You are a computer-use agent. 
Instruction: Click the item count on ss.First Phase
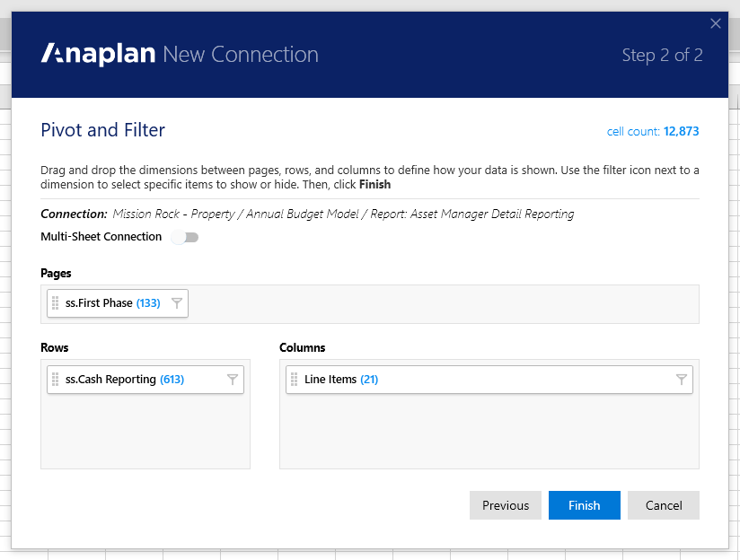coord(148,303)
